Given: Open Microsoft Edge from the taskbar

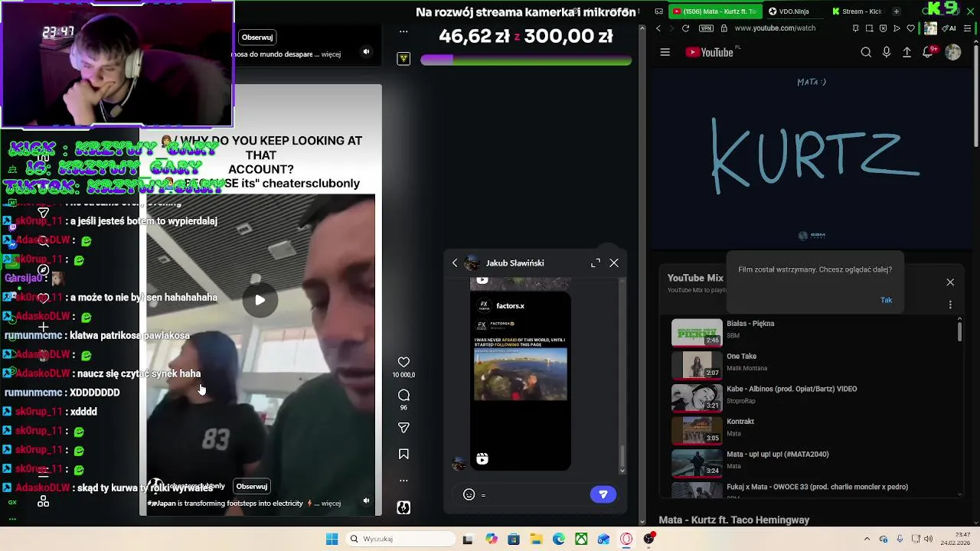Looking at the screenshot, I should 559,540.
